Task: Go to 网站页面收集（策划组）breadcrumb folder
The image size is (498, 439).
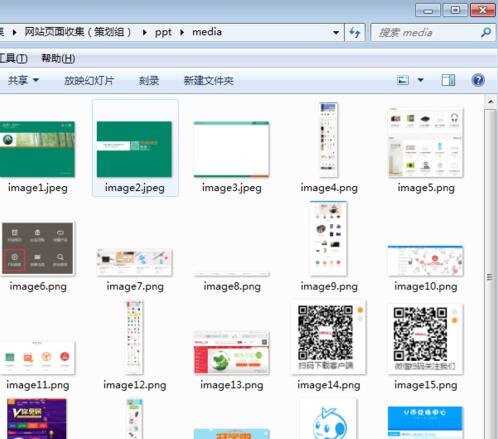Action: click(x=78, y=32)
